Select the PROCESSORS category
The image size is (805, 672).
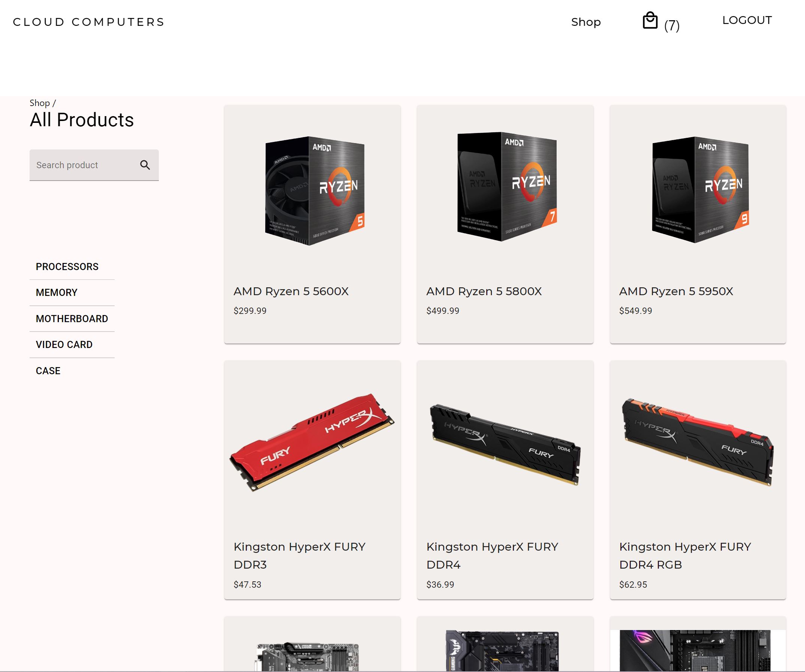pyautogui.click(x=67, y=266)
